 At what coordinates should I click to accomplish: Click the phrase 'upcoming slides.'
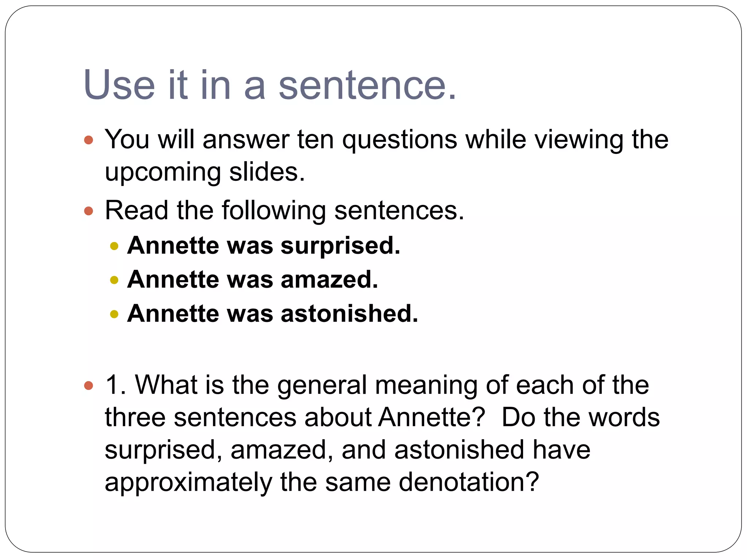coord(205,172)
